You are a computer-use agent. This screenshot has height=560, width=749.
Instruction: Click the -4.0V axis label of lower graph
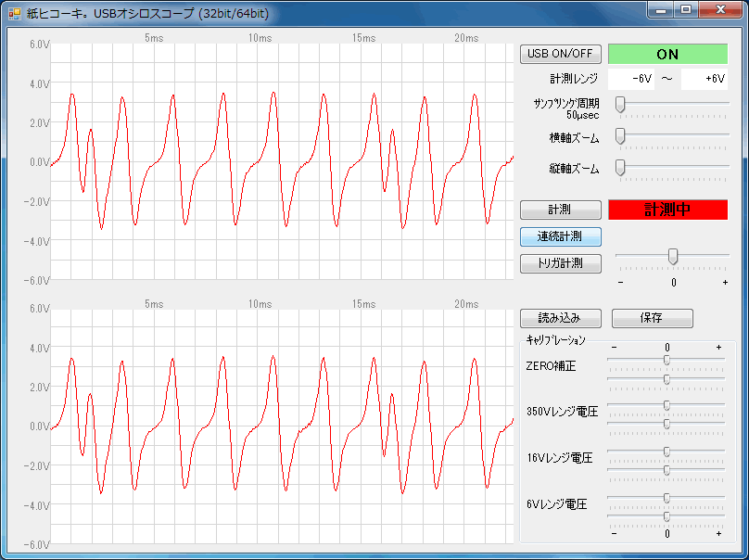pos(36,505)
